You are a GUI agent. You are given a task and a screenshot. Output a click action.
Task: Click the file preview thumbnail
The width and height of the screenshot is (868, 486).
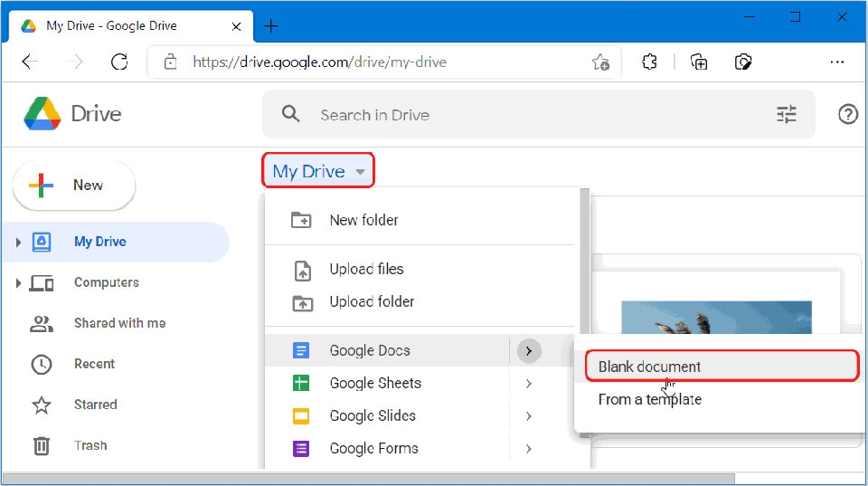[716, 317]
